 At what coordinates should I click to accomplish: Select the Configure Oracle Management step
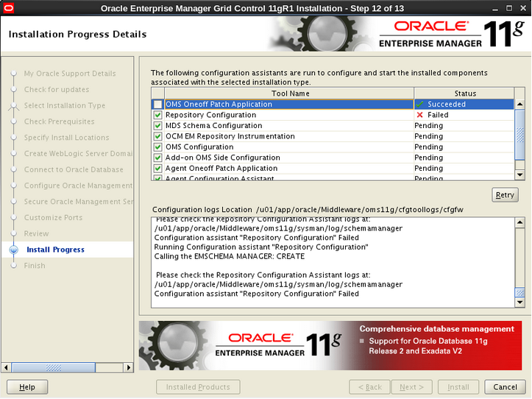click(78, 186)
